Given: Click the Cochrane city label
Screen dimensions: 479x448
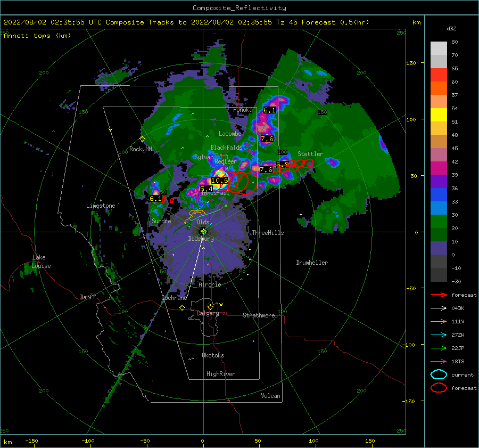Looking at the screenshot, I should [x=174, y=298].
